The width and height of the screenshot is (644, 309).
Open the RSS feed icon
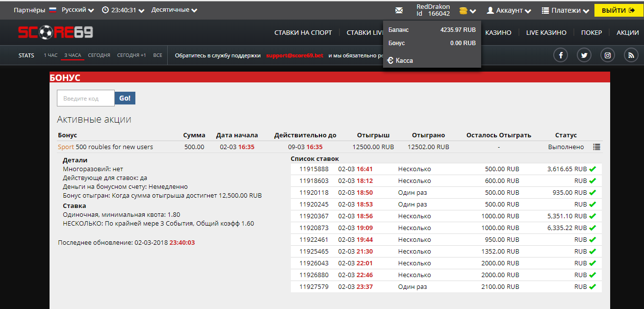(631, 55)
